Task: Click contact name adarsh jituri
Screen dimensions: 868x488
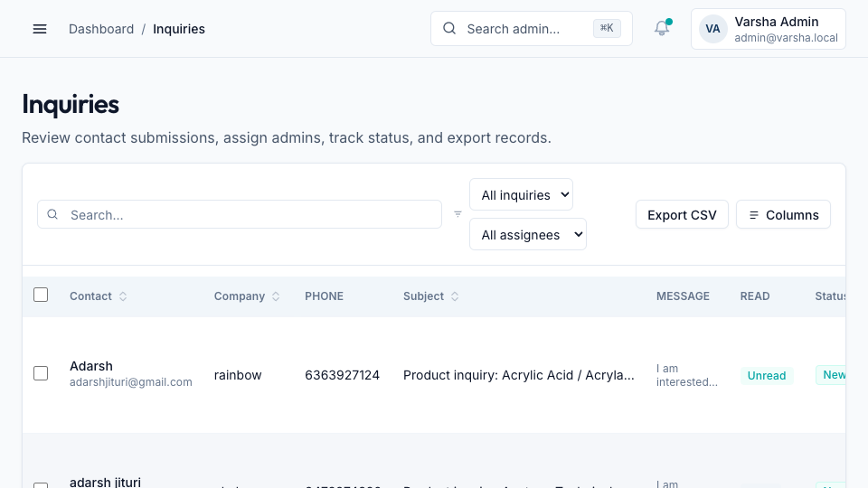Action: coord(105,482)
